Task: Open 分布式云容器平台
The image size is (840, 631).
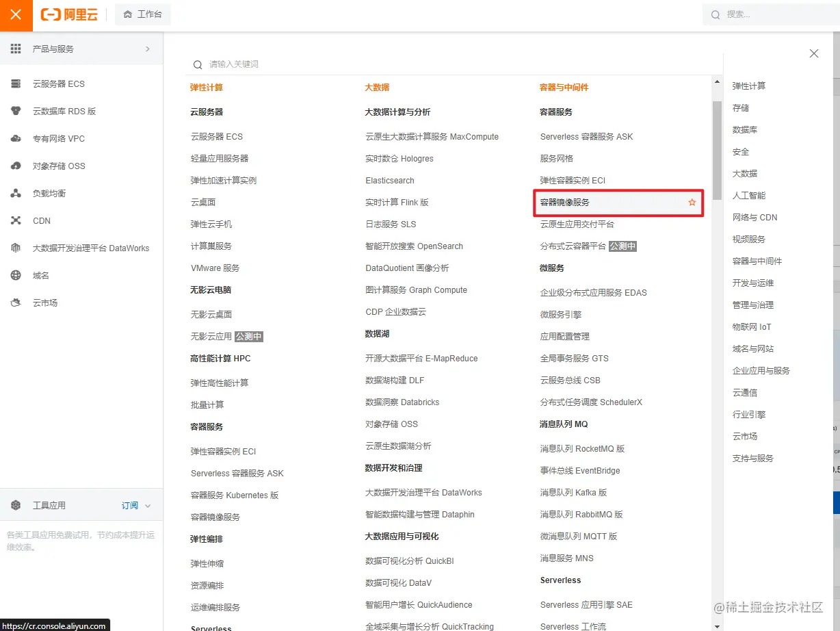Action: (573, 246)
